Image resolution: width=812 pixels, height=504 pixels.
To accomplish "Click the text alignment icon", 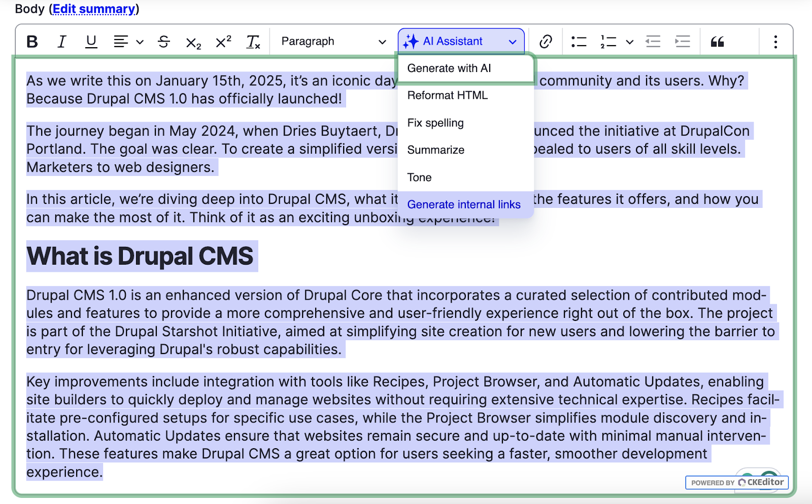I will tap(121, 42).
